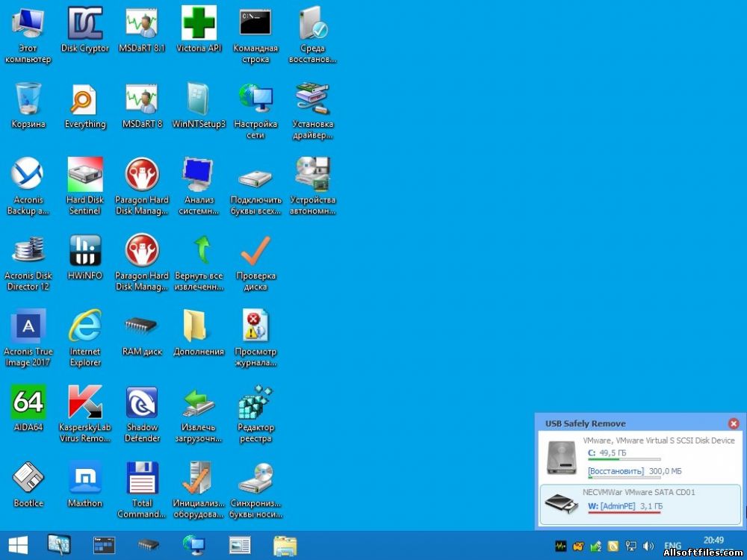
Task: Launch Total Commander icon
Action: coord(141,489)
